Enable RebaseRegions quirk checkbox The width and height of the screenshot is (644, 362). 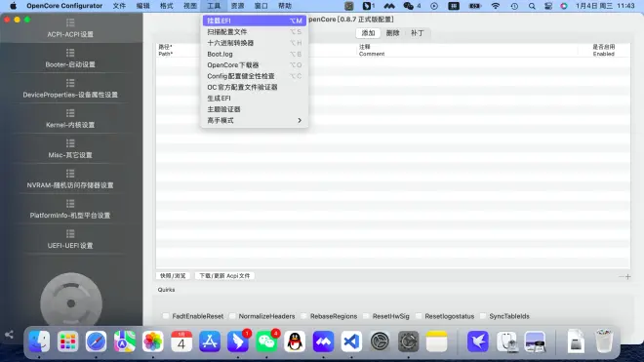click(303, 316)
